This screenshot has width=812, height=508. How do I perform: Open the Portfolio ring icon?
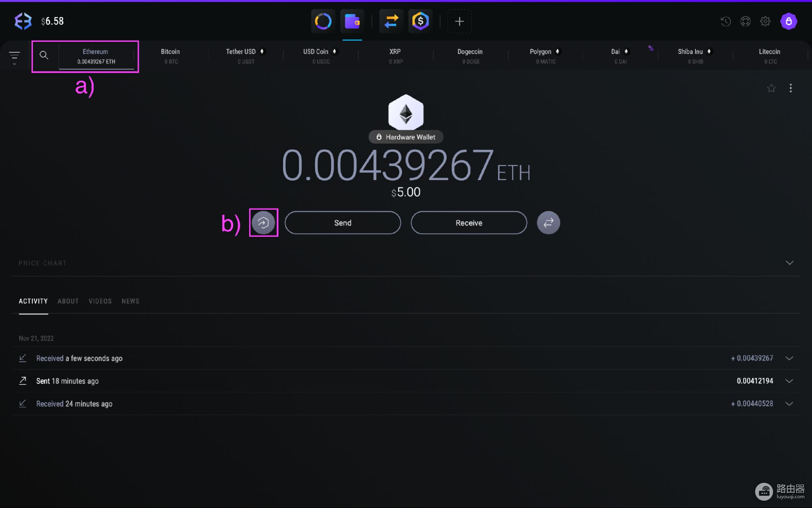pos(323,21)
